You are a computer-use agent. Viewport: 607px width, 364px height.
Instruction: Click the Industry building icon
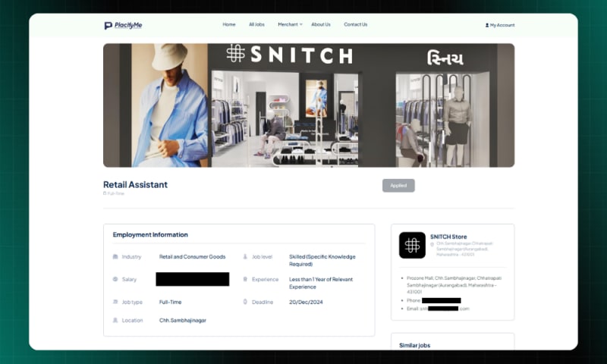[x=115, y=257]
